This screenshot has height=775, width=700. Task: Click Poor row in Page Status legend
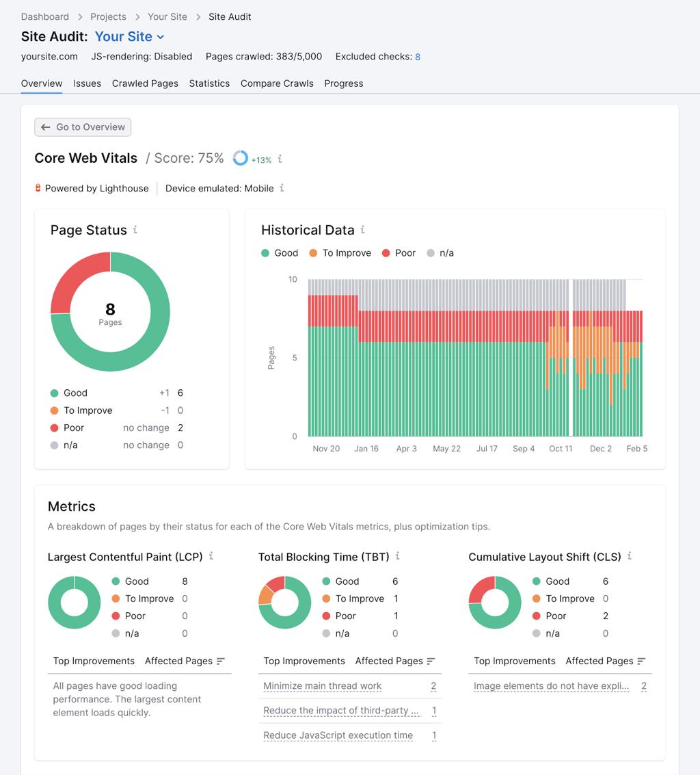[117, 428]
